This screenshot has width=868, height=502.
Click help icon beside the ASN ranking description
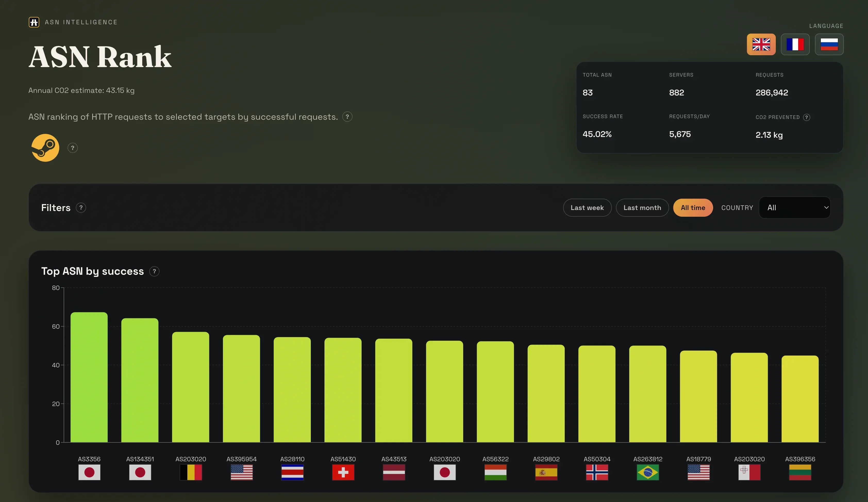pyautogui.click(x=347, y=117)
